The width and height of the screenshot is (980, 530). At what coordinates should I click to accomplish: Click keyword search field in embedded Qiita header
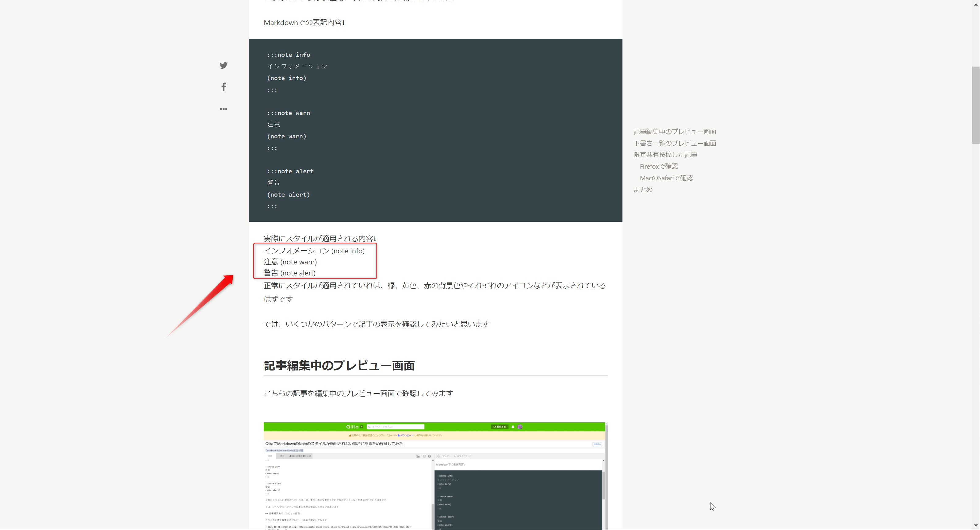(x=396, y=427)
